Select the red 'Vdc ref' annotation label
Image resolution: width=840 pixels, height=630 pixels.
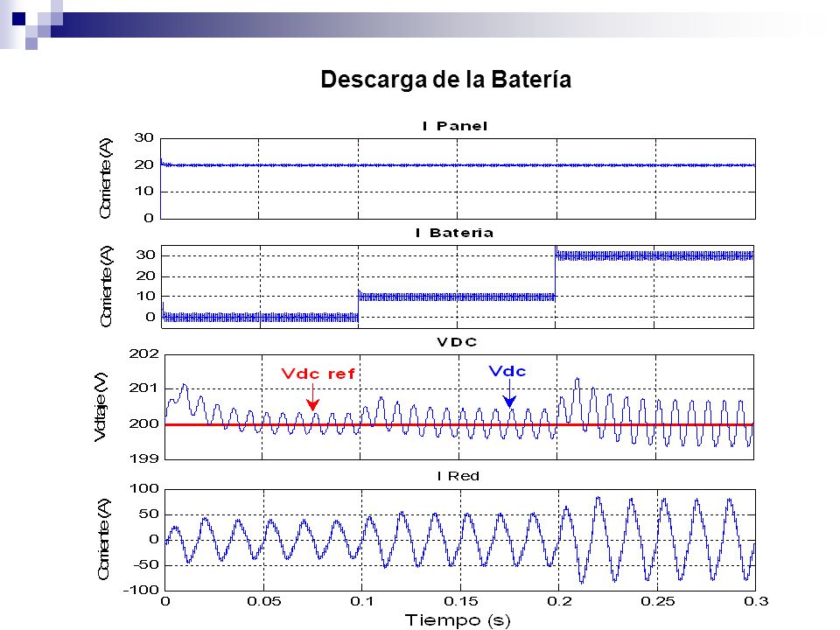tap(318, 374)
